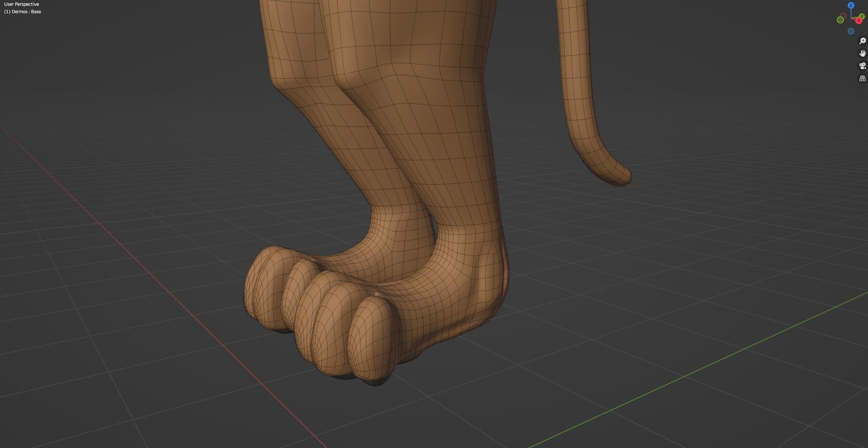This screenshot has height=448, width=868.
Task: Click the 'User Perspective' viewport label
Action: 21,4
